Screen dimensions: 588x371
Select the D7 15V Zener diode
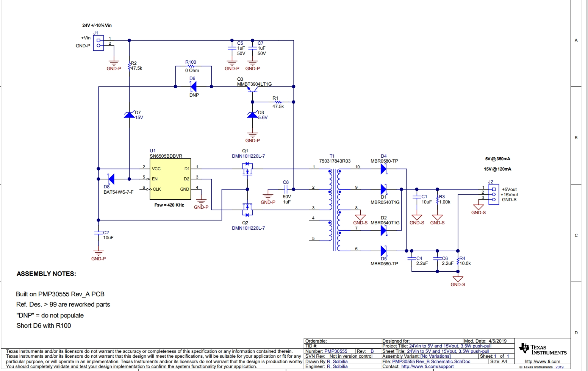point(129,114)
